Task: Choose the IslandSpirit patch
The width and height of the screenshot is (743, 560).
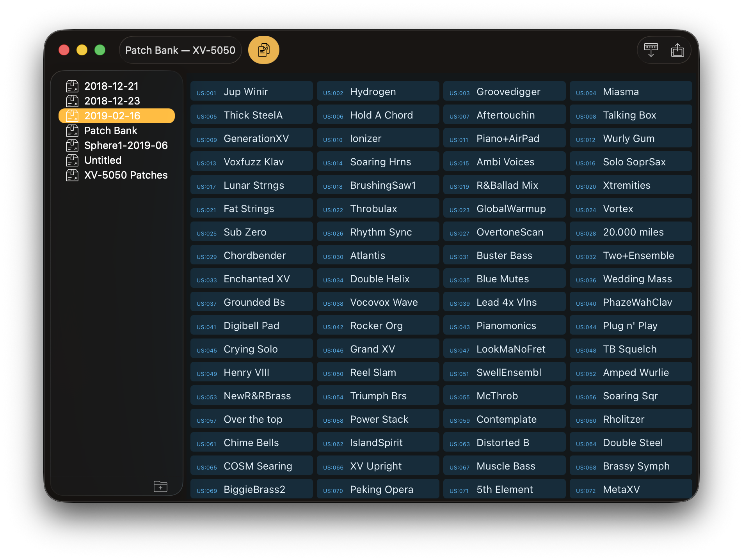Action: (x=378, y=442)
